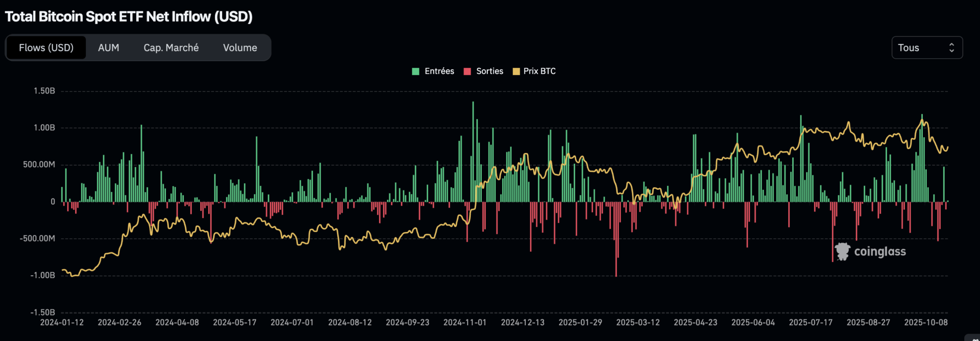980x341 pixels.
Task: Click the Total Bitcoin Spot ETF title
Action: tap(129, 16)
